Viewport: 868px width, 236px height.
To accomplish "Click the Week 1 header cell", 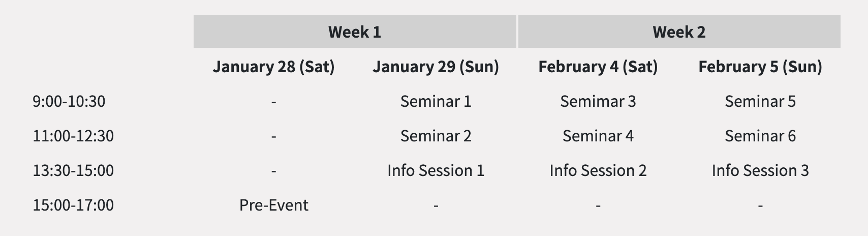I will (x=355, y=32).
